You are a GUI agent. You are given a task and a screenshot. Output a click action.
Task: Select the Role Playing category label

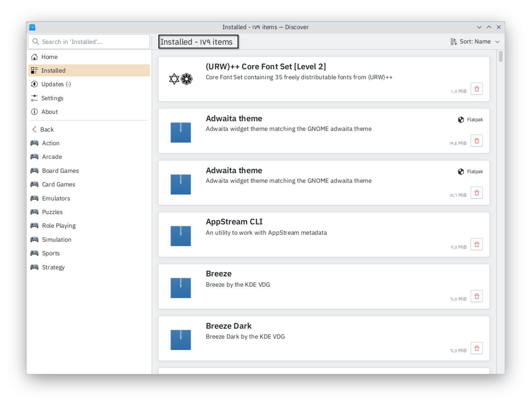pyautogui.click(x=59, y=225)
